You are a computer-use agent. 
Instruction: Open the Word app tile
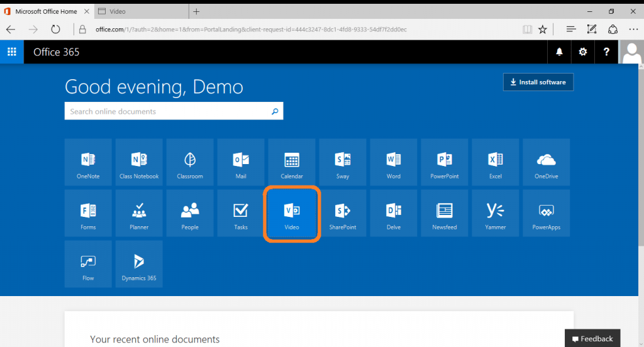(x=394, y=162)
